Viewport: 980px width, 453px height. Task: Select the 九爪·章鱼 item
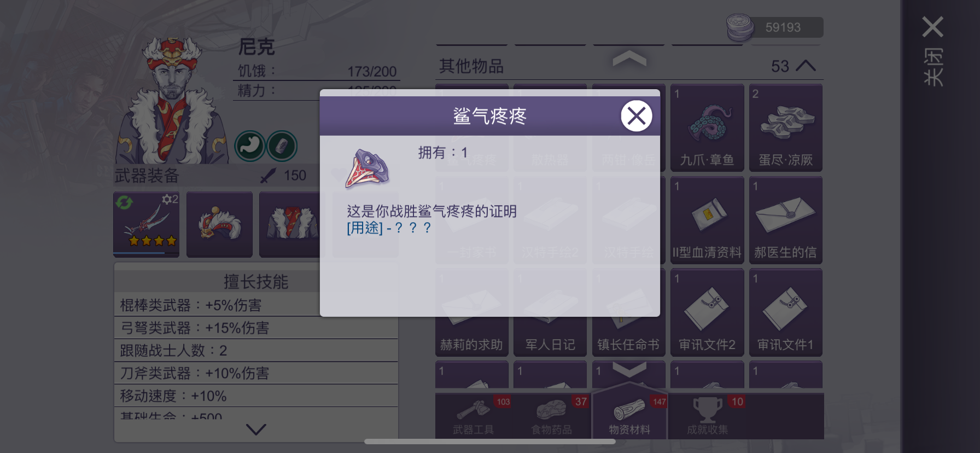click(x=707, y=128)
